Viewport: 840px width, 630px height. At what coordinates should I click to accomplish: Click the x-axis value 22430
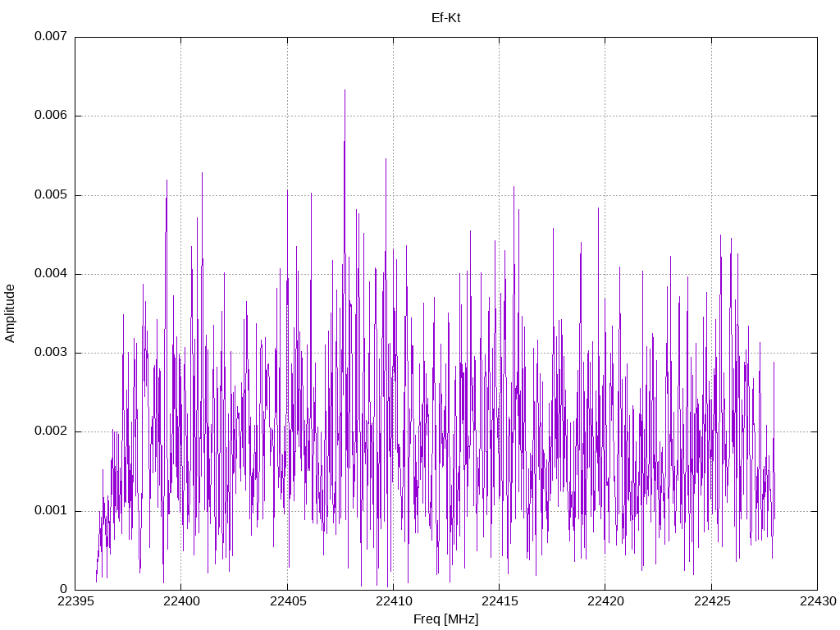[818, 601]
